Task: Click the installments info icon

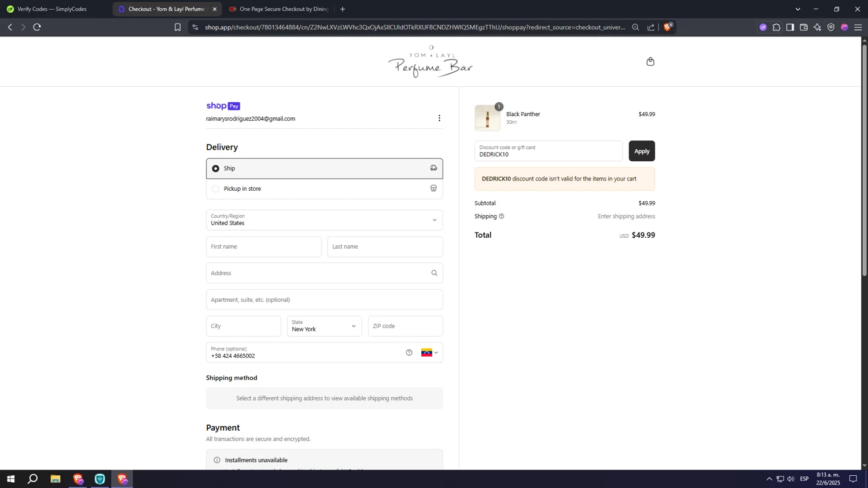Action: tap(217, 460)
